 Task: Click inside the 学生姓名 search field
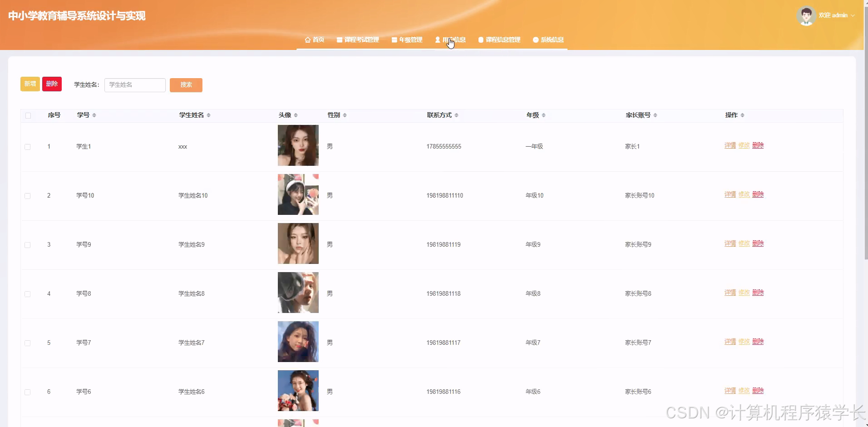[134, 85]
